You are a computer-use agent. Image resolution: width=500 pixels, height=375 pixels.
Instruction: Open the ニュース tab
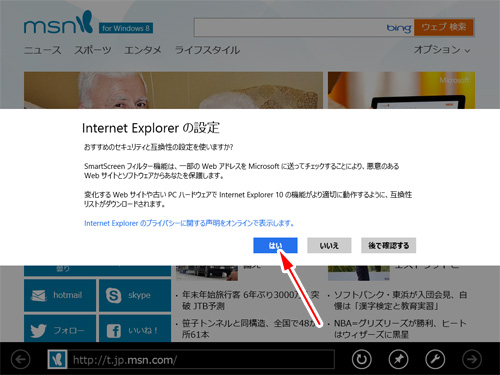tap(43, 50)
